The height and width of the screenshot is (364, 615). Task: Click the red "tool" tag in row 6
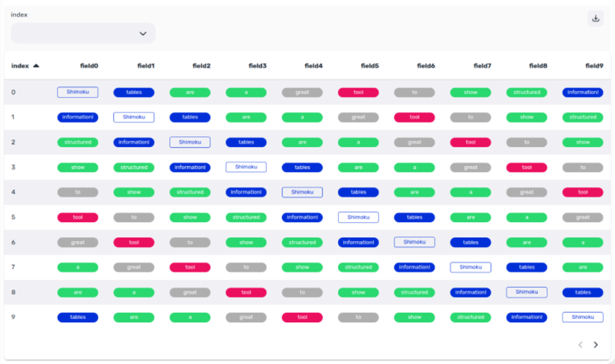(134, 243)
